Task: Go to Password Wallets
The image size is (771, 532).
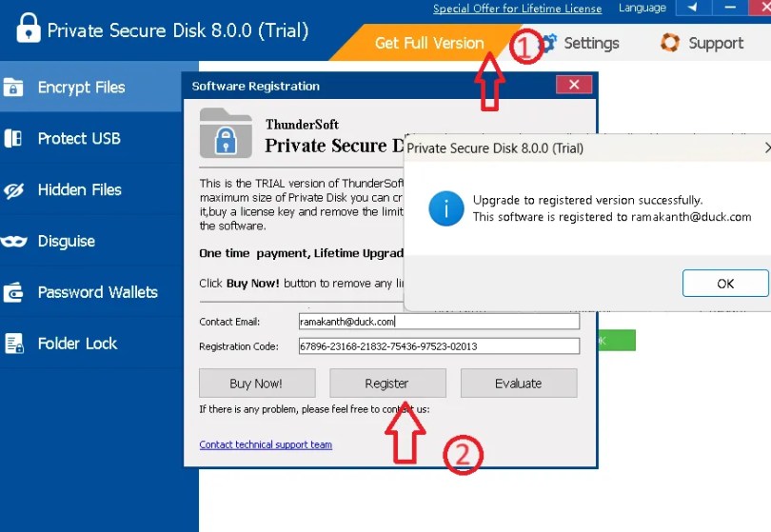Action: (91, 292)
